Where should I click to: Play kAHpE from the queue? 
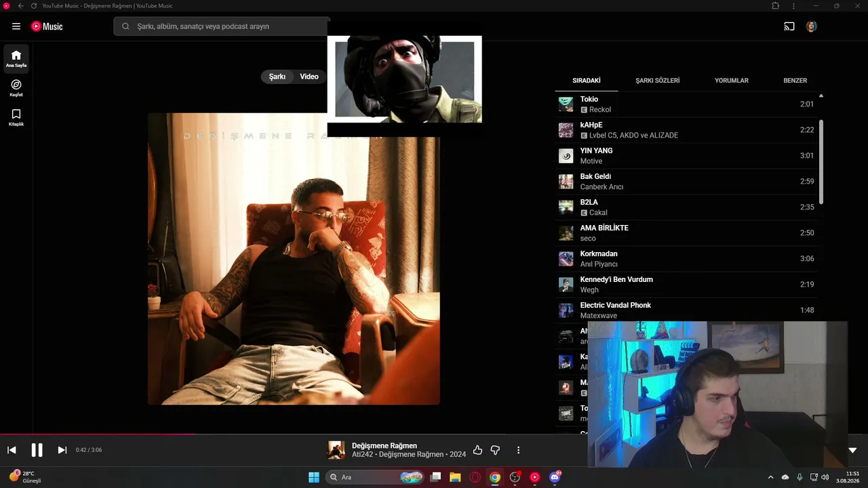click(x=686, y=130)
